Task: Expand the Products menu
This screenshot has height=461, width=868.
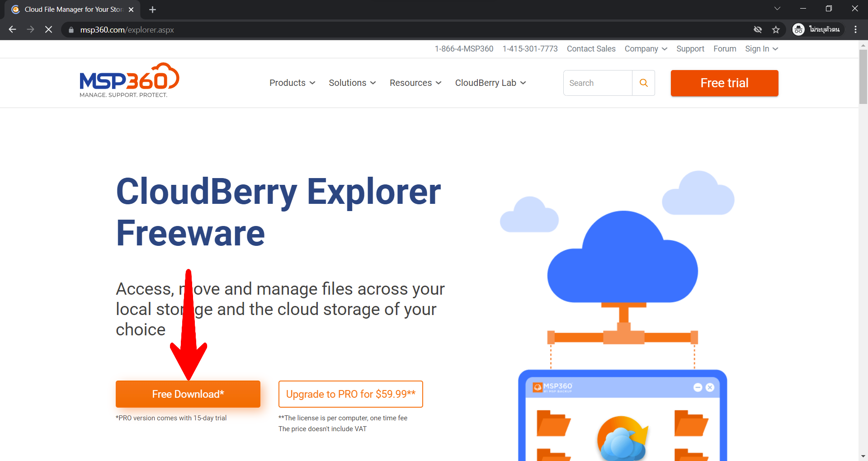Action: [292, 83]
